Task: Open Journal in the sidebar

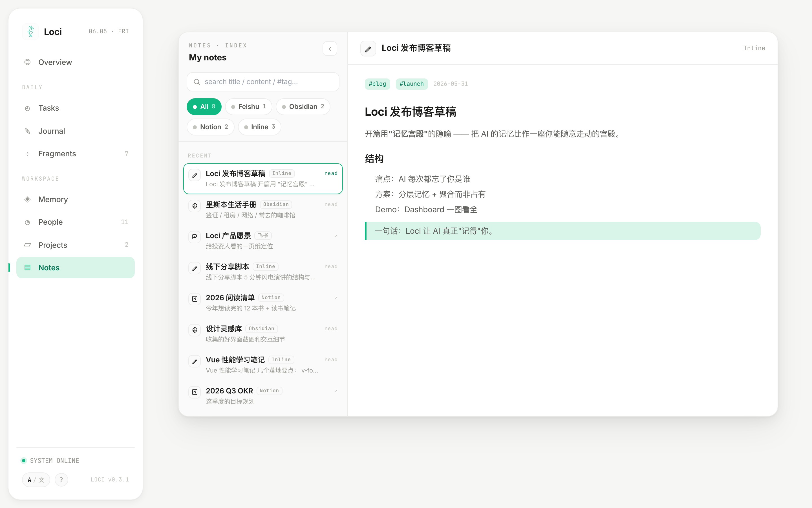Action: (x=76, y=131)
